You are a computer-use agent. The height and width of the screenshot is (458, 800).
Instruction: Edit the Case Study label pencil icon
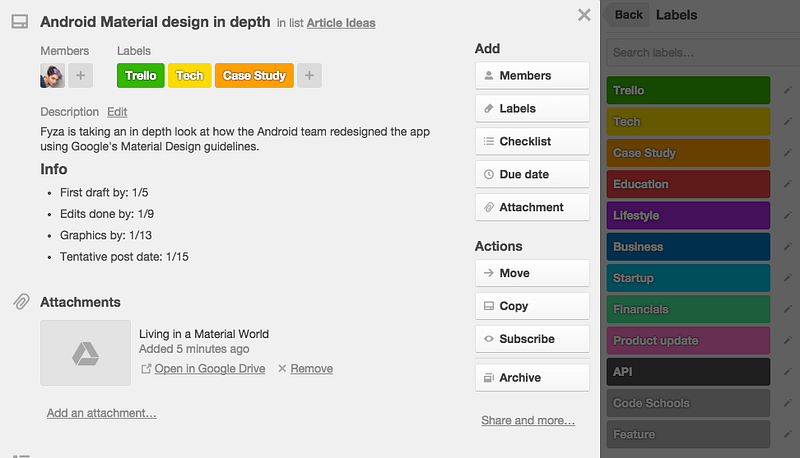pos(788,152)
